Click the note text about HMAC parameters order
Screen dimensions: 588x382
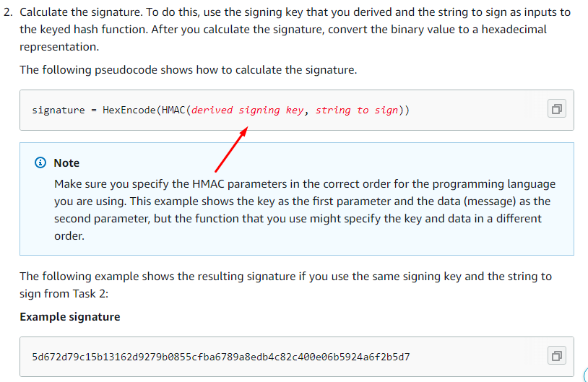tap(305, 210)
